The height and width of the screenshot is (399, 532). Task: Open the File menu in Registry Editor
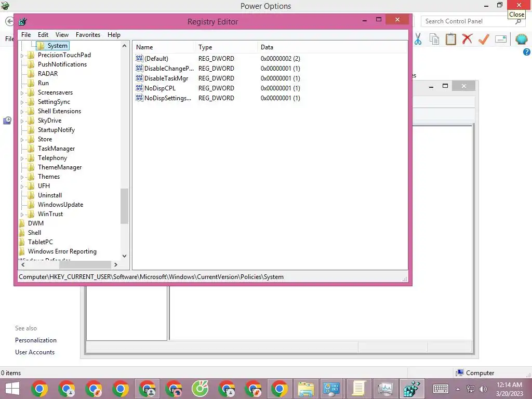pos(26,35)
